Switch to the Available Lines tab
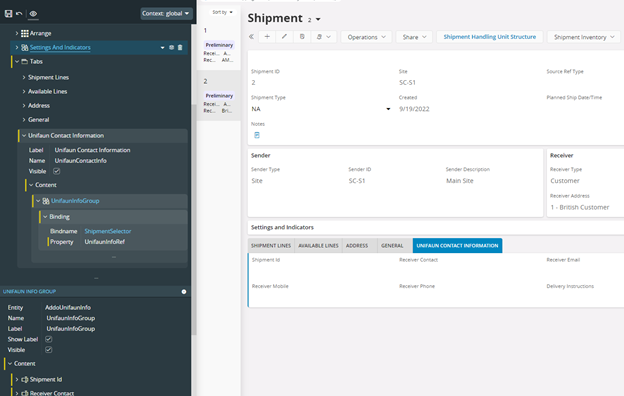624x396 pixels. 318,246
